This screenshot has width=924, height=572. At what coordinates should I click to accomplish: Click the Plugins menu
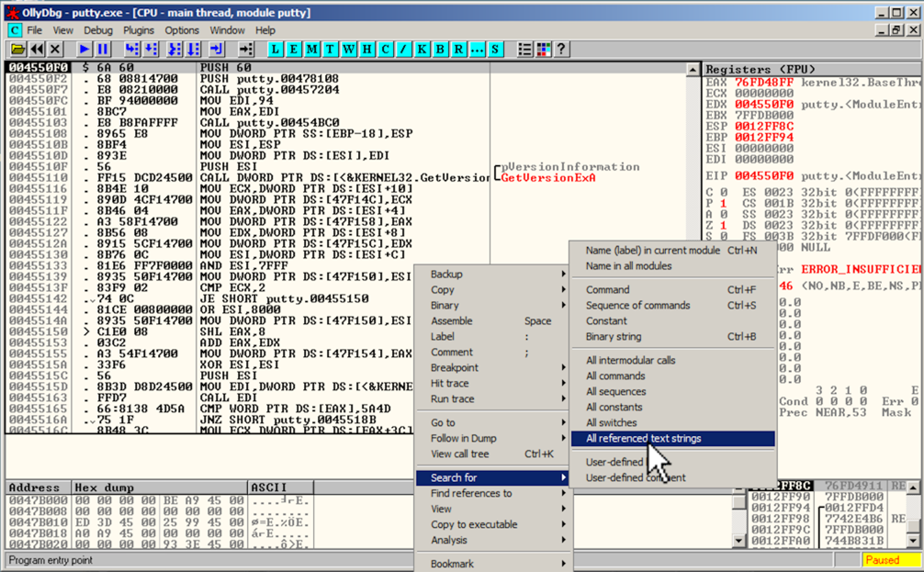point(139,30)
